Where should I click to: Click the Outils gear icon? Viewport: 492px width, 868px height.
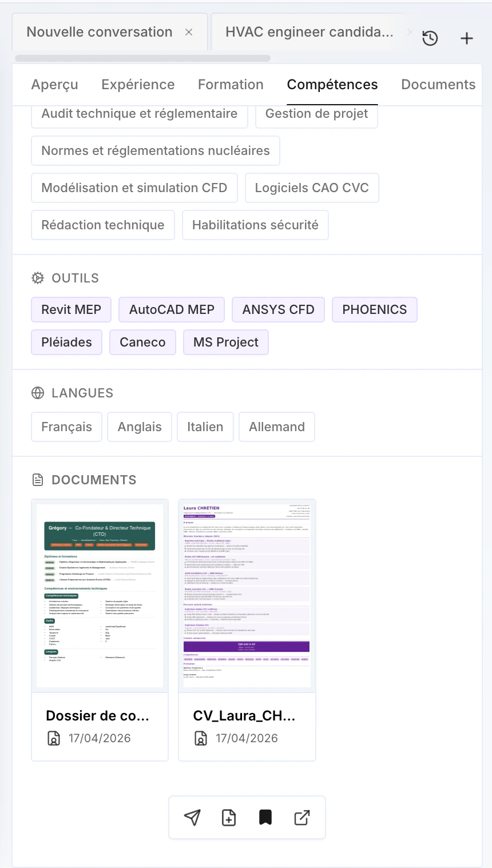pyautogui.click(x=38, y=278)
